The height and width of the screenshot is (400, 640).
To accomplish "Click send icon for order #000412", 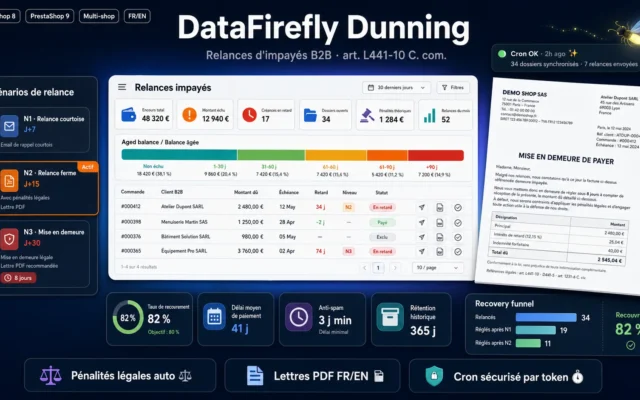I will point(422,207).
